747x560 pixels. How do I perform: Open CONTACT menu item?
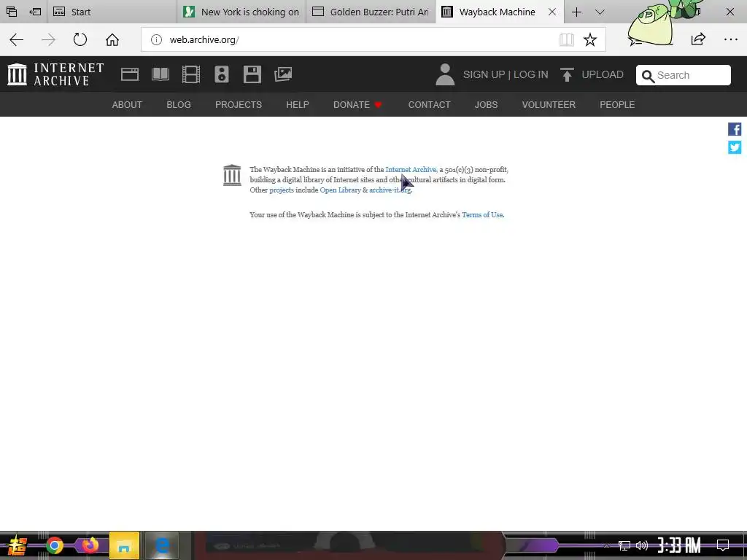pyautogui.click(x=429, y=105)
